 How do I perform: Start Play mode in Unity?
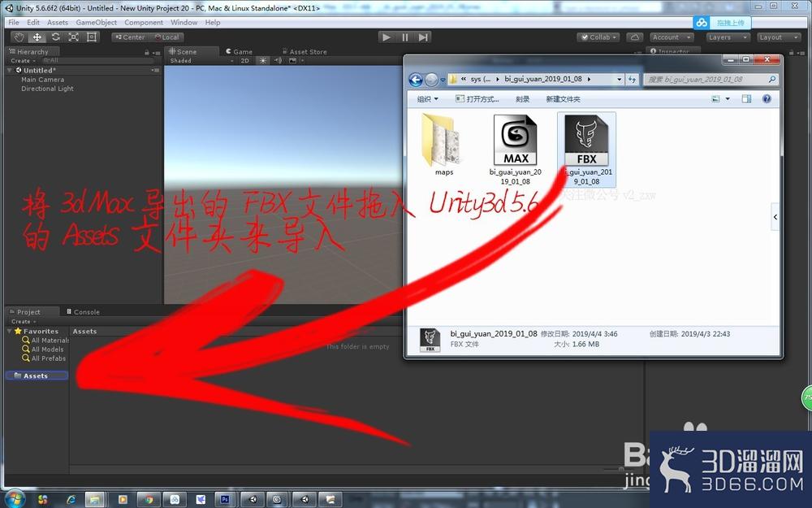[x=387, y=37]
